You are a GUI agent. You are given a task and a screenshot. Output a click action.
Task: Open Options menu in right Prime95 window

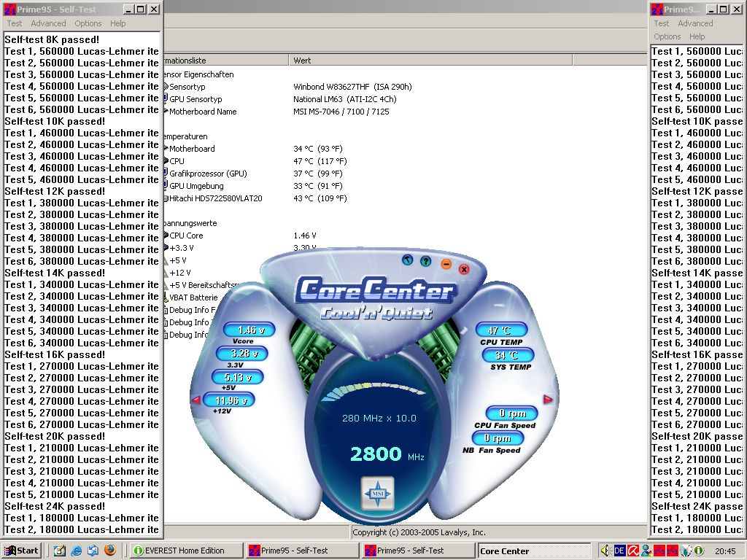667,36
